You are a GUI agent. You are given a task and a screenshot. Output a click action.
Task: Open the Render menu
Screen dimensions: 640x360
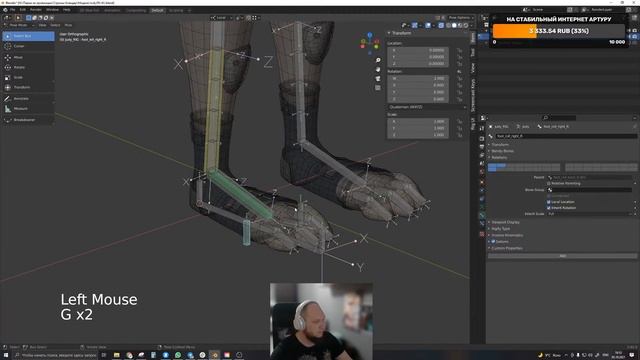point(36,10)
